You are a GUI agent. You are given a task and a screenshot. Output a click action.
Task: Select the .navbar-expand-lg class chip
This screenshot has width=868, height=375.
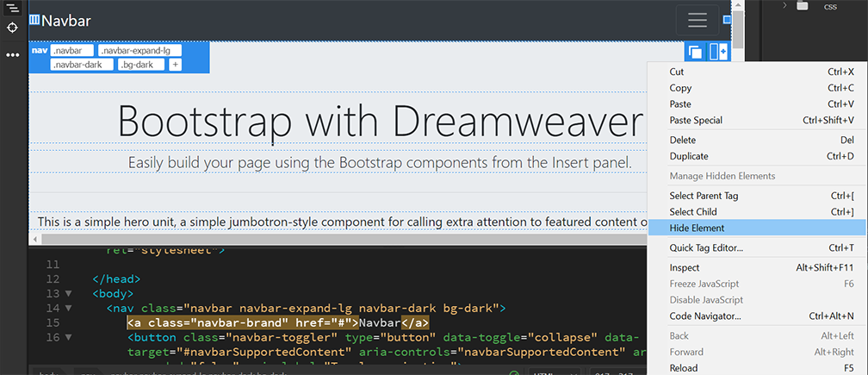click(x=140, y=50)
